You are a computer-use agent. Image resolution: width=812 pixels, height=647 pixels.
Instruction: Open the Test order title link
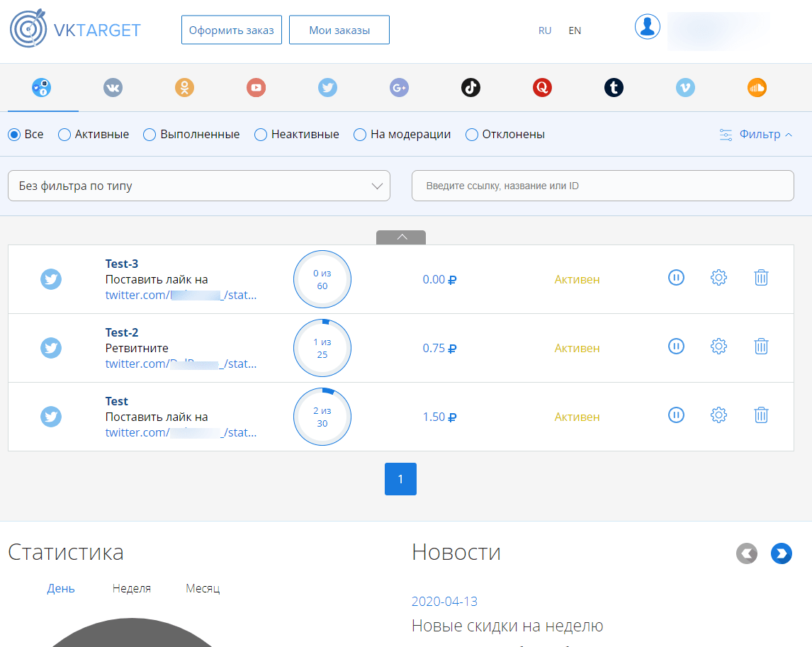(116, 401)
